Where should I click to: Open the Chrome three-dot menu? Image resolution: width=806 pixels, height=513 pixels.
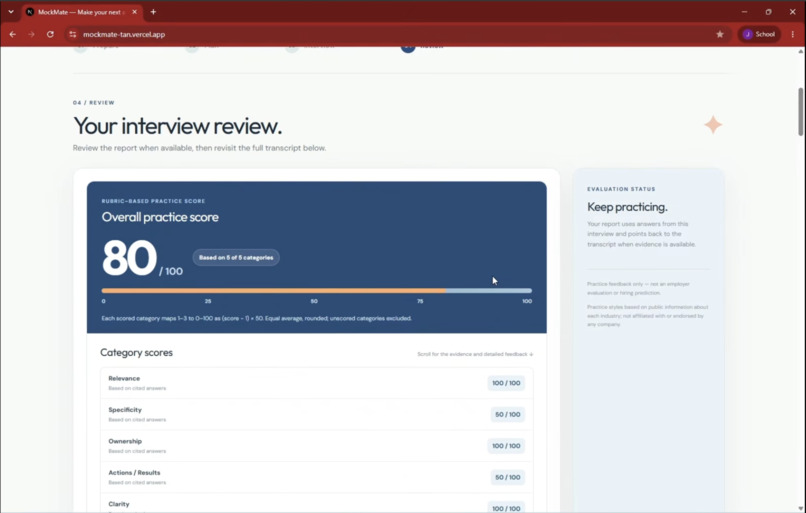click(793, 34)
